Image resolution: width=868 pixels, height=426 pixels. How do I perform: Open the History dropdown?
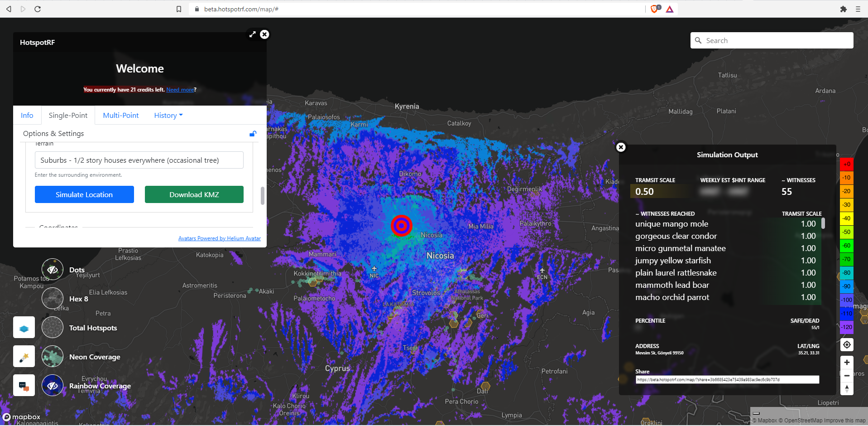[168, 115]
